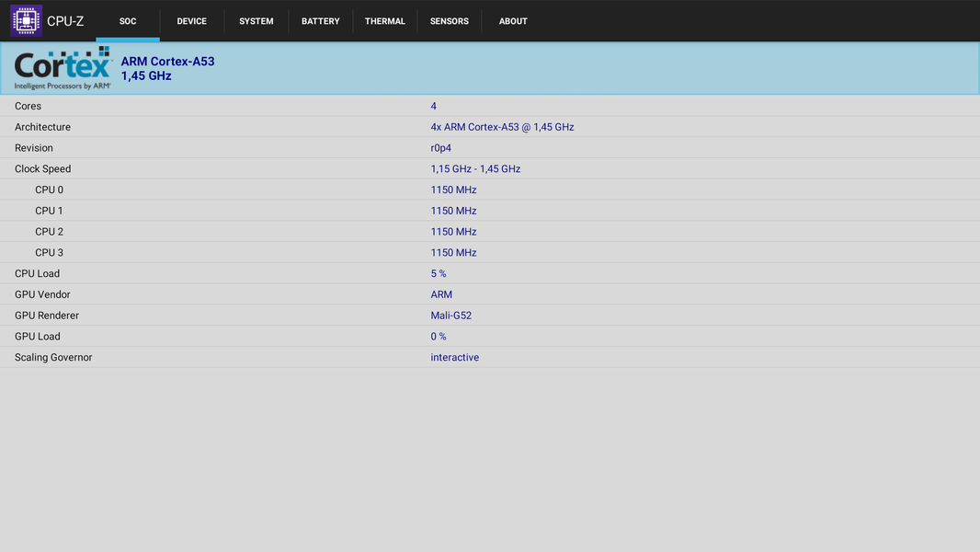Select the Scaling Governor label
The height and width of the screenshot is (552, 980).
(x=53, y=358)
